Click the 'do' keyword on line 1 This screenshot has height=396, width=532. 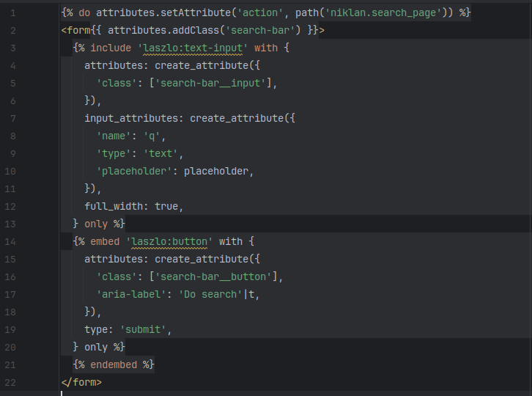(x=84, y=13)
